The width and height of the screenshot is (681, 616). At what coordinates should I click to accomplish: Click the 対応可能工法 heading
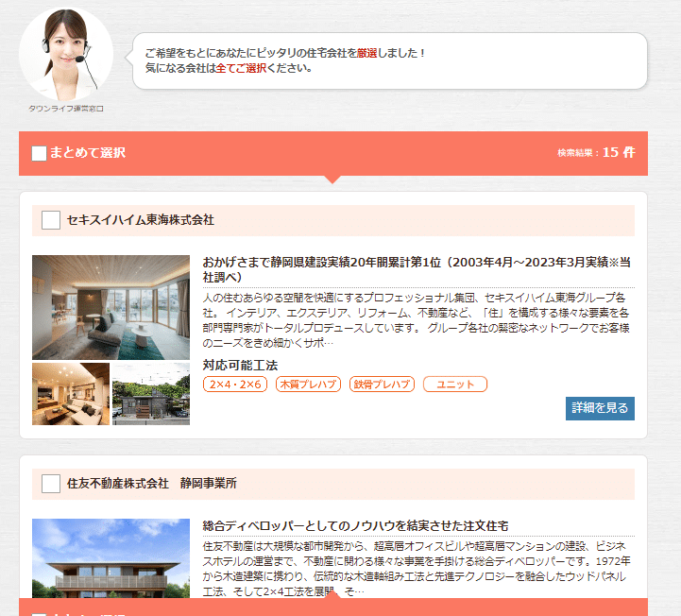point(240,366)
